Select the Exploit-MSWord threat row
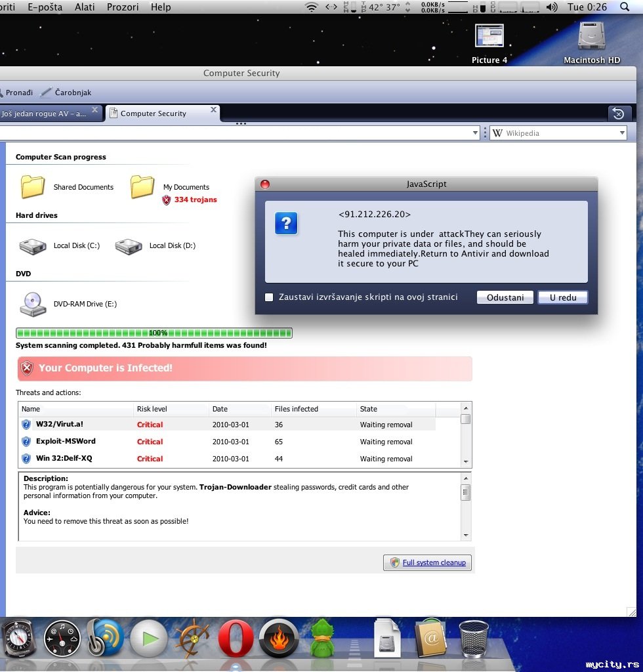The height and width of the screenshot is (672, 643). pyautogui.click(x=227, y=442)
